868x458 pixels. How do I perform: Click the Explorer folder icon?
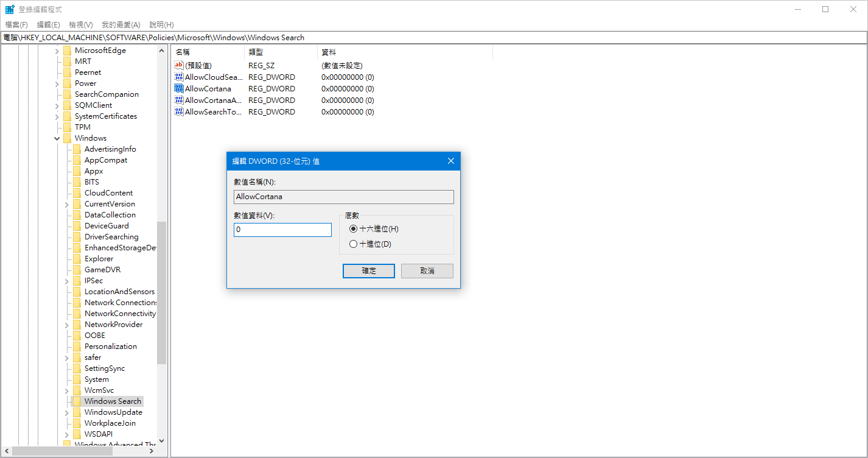click(x=77, y=259)
